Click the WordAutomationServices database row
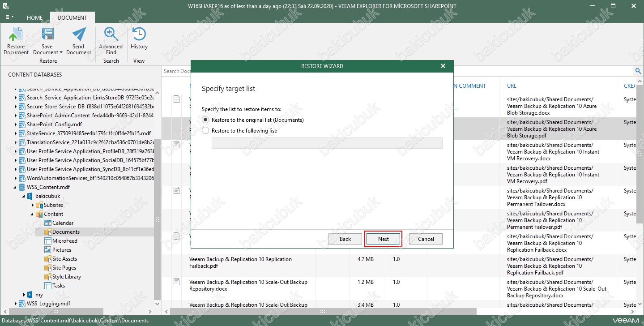Image resolution: width=644 pixels, height=326 pixels. tap(91, 178)
